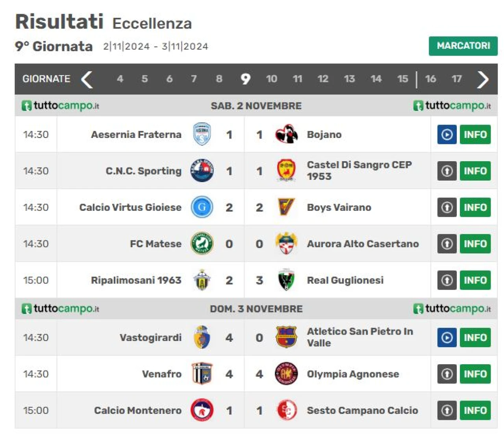This screenshot has width=504, height=434.
Task: Open INFO for Ripalimosani 1963 vs Real Guglionesi
Action: (475, 280)
